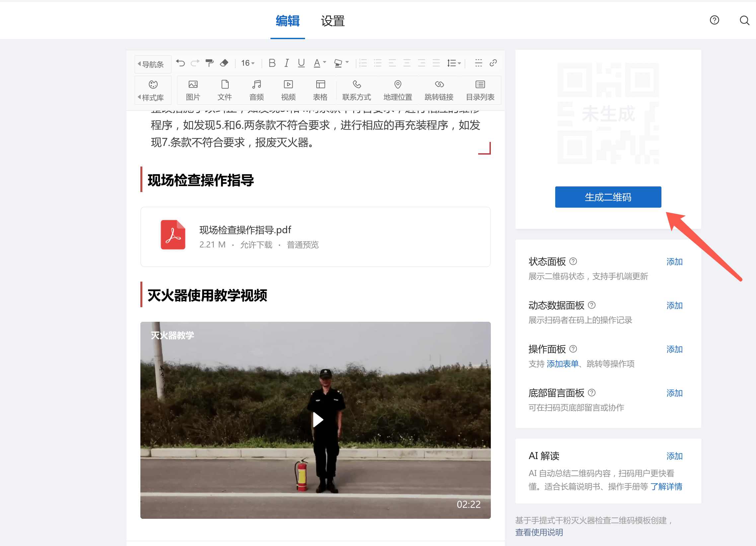Select the format painter icon
The image size is (756, 546).
click(209, 63)
